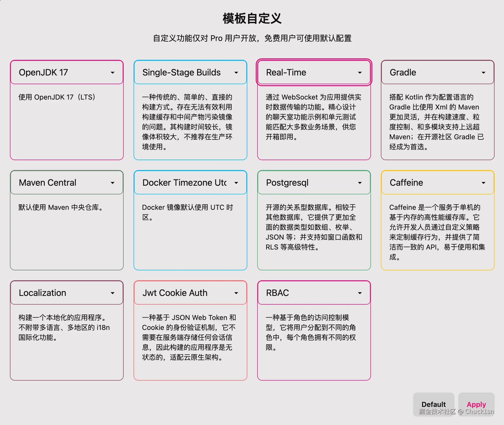Apply the customized template configuration

click(x=476, y=404)
